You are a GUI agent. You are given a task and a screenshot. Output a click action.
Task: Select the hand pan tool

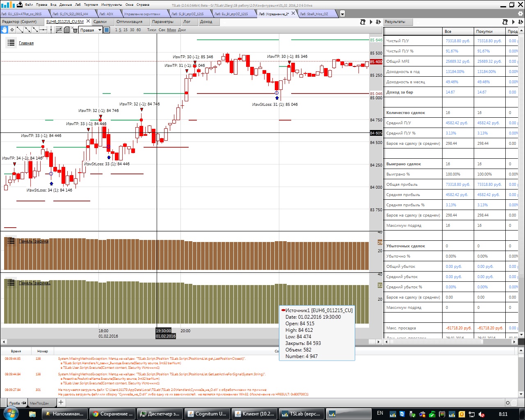[x=5, y=30]
